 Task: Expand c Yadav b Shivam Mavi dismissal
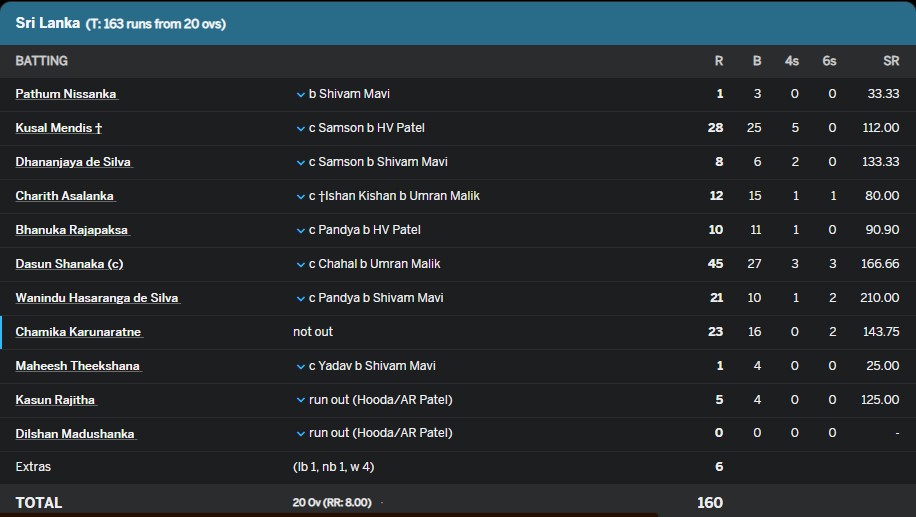coord(300,366)
